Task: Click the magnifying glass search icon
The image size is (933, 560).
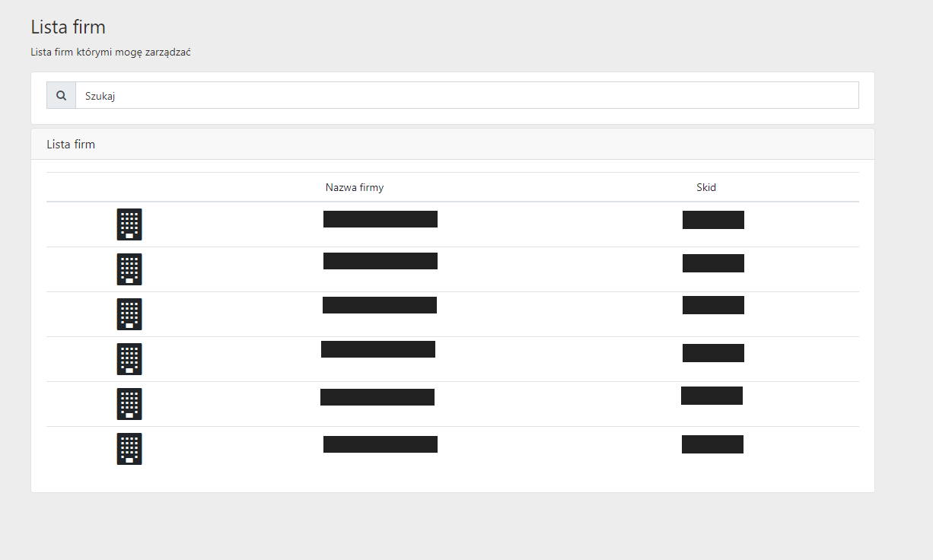Action: [x=61, y=96]
